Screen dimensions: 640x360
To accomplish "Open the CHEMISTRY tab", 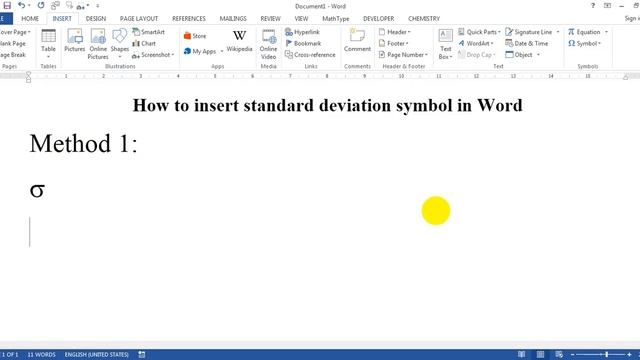I will (424, 19).
